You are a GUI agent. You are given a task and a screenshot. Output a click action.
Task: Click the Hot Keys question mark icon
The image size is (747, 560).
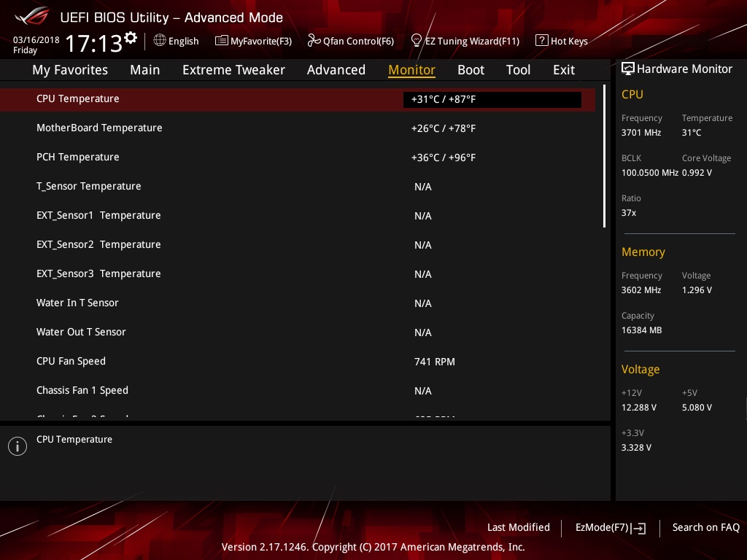coord(542,41)
